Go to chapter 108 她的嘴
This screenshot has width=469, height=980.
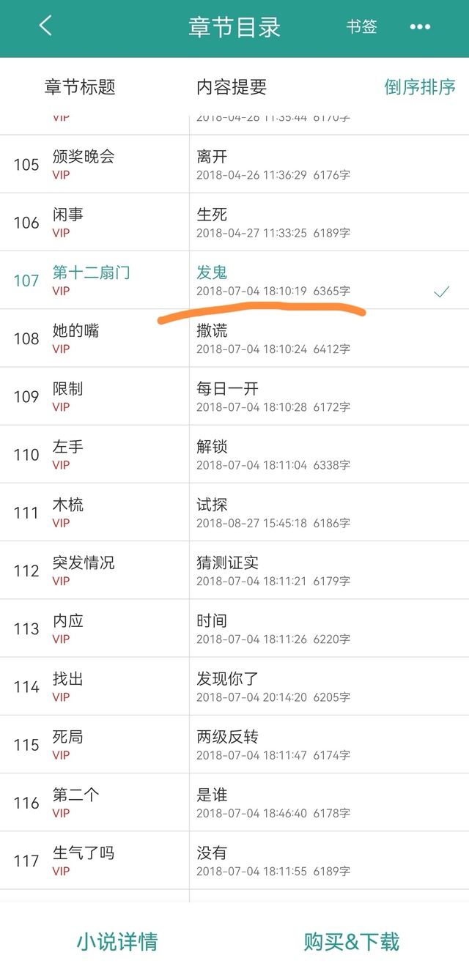click(75, 331)
